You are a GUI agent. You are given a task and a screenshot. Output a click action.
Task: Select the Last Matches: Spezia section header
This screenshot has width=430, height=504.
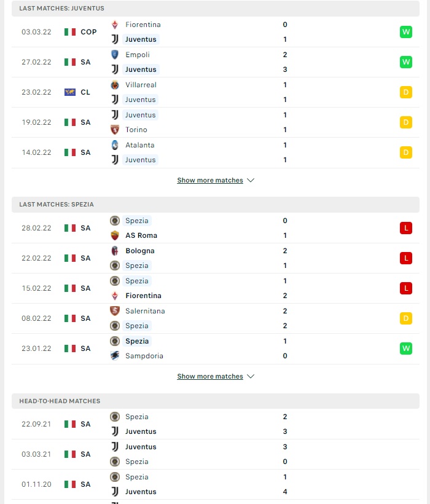click(x=216, y=205)
